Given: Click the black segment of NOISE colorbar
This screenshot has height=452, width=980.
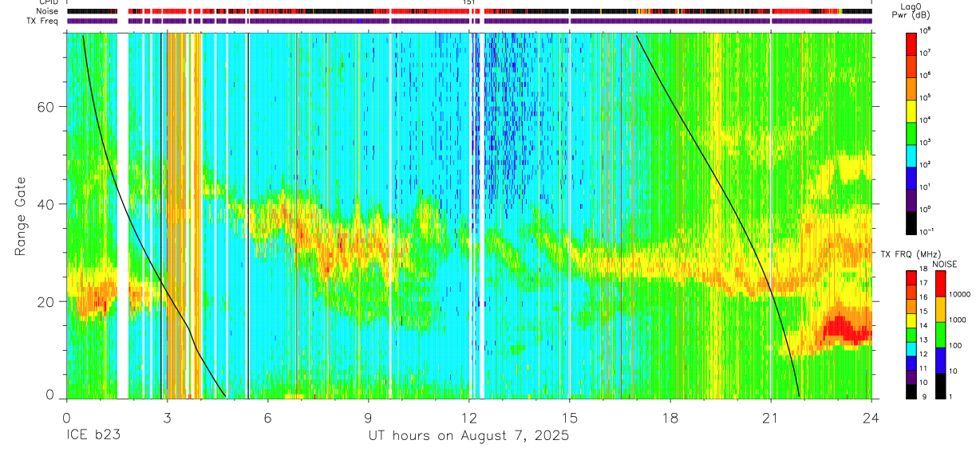Looking at the screenshot, I should coord(941,386).
